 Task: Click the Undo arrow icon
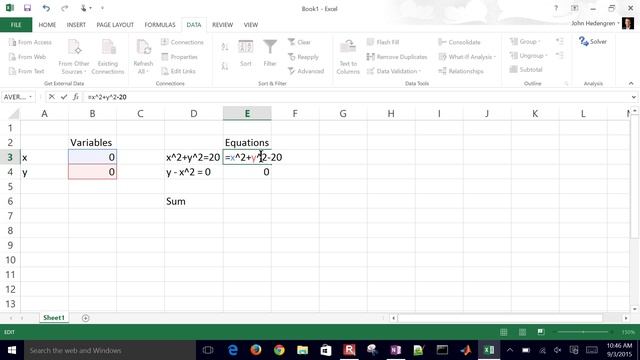(46, 8)
